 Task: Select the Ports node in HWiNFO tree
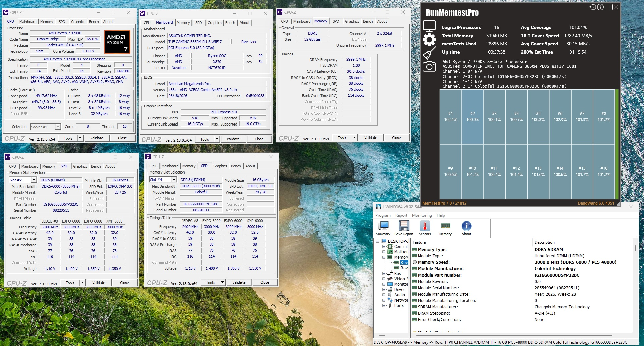(x=399, y=305)
